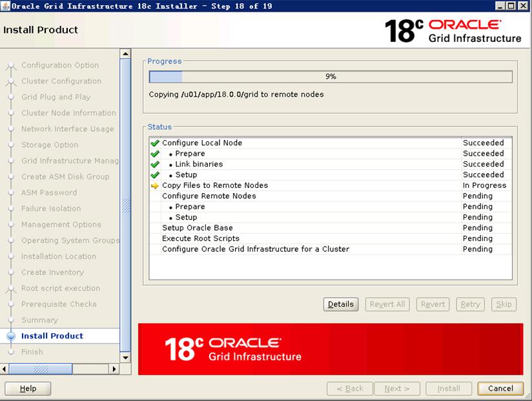Select the Operating System Groups step
Image resolution: width=532 pixels, height=401 pixels.
(70, 240)
